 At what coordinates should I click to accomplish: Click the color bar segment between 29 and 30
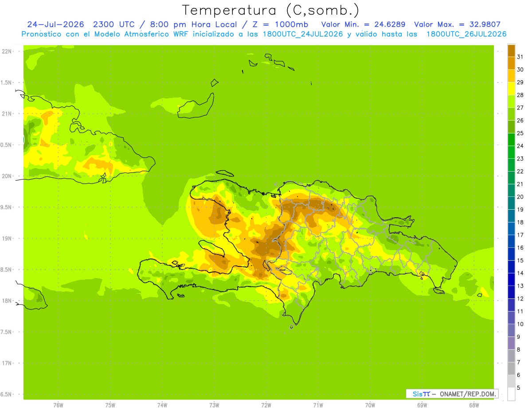[x=511, y=76]
